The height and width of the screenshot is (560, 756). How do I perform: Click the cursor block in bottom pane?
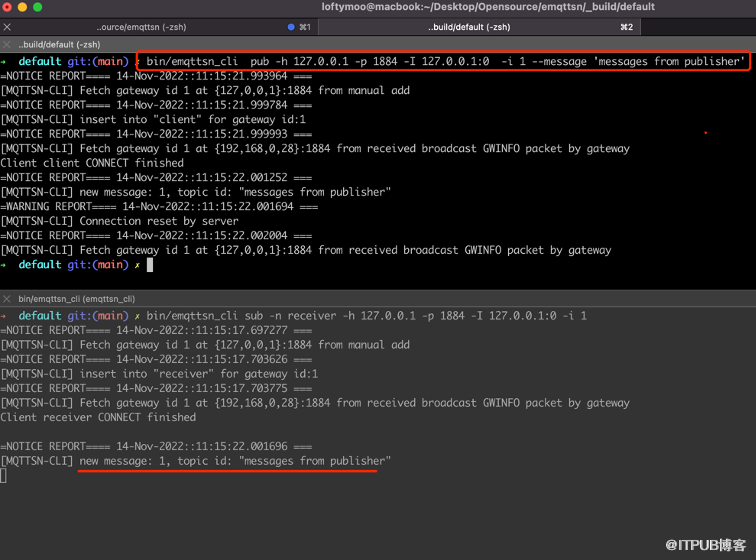(x=3, y=475)
